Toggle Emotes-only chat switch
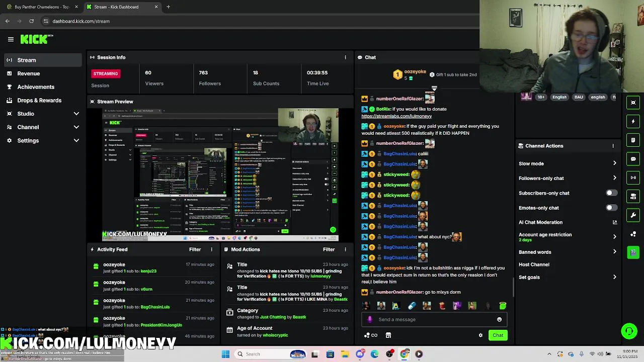This screenshot has width=644, height=362. (x=611, y=208)
